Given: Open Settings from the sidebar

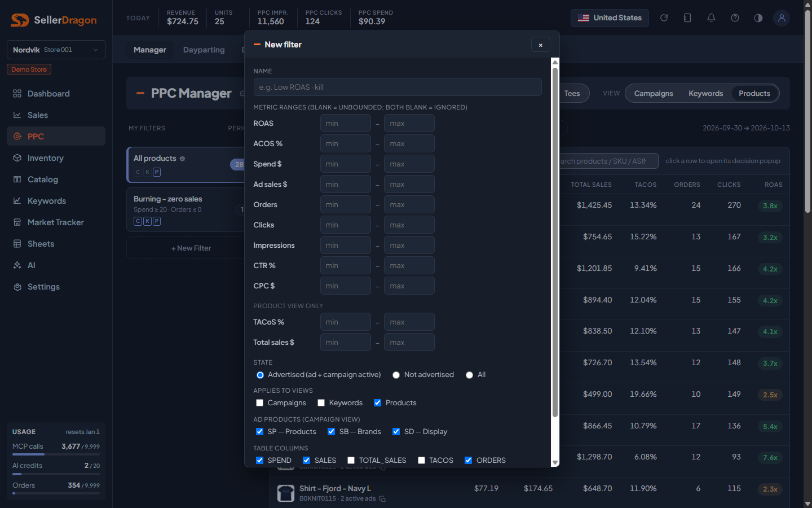Looking at the screenshot, I should 56,287.
